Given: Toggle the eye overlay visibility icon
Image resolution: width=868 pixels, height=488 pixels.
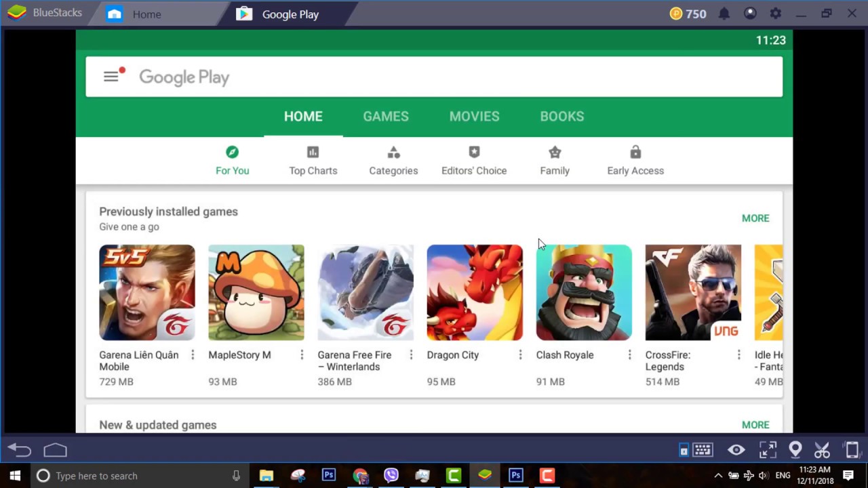Looking at the screenshot, I should (x=736, y=450).
